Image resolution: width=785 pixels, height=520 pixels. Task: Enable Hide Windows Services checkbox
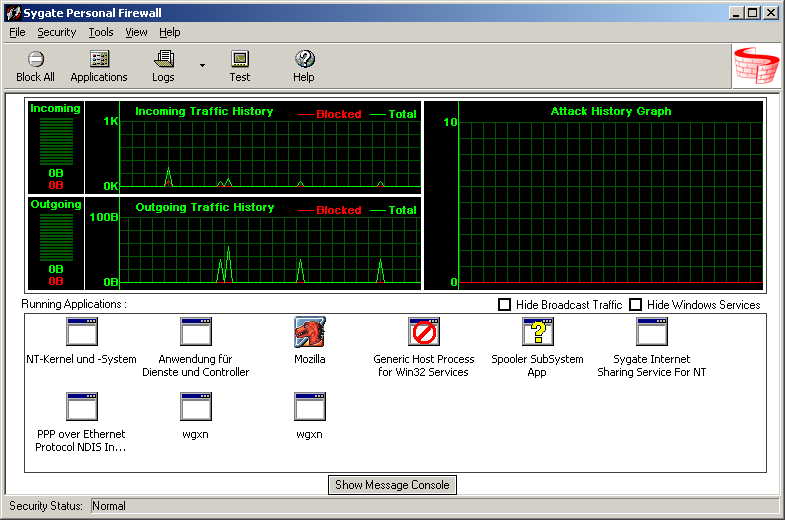635,304
